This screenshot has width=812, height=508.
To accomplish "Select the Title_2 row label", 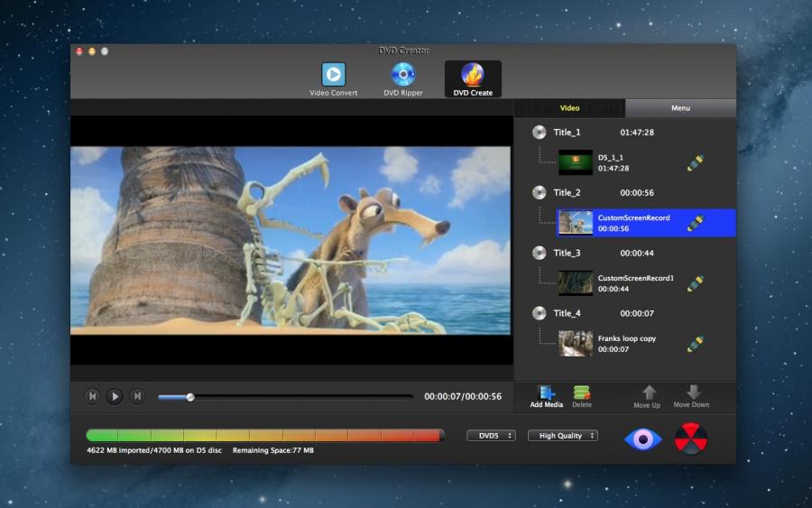I will pos(567,192).
